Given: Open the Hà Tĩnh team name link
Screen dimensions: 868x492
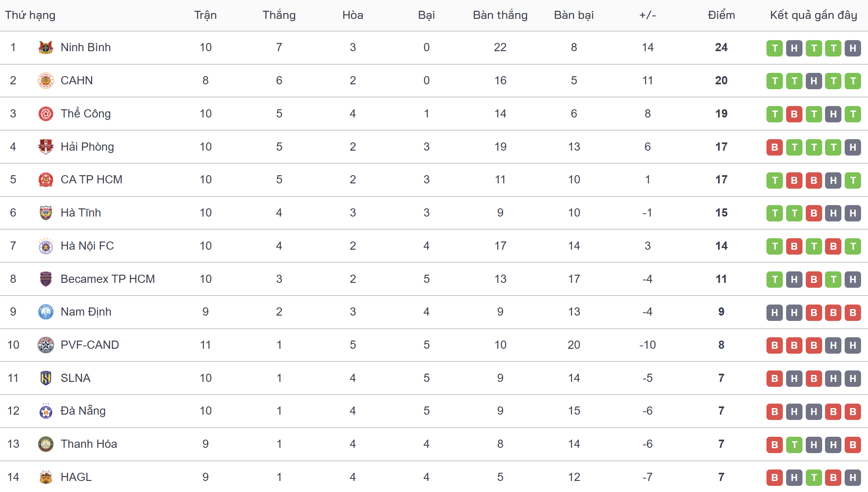Looking at the screenshot, I should pyautogui.click(x=81, y=213).
